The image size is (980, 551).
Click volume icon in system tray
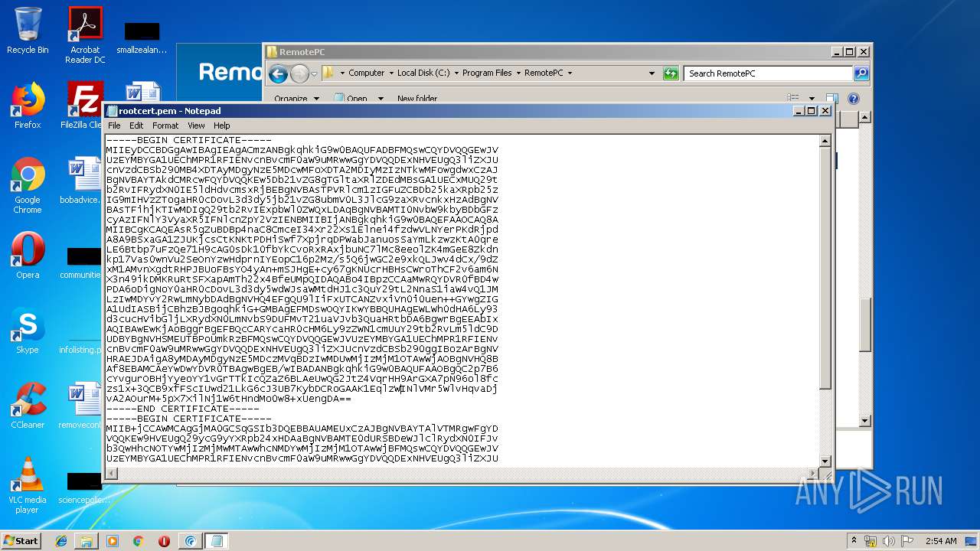pos(889,541)
